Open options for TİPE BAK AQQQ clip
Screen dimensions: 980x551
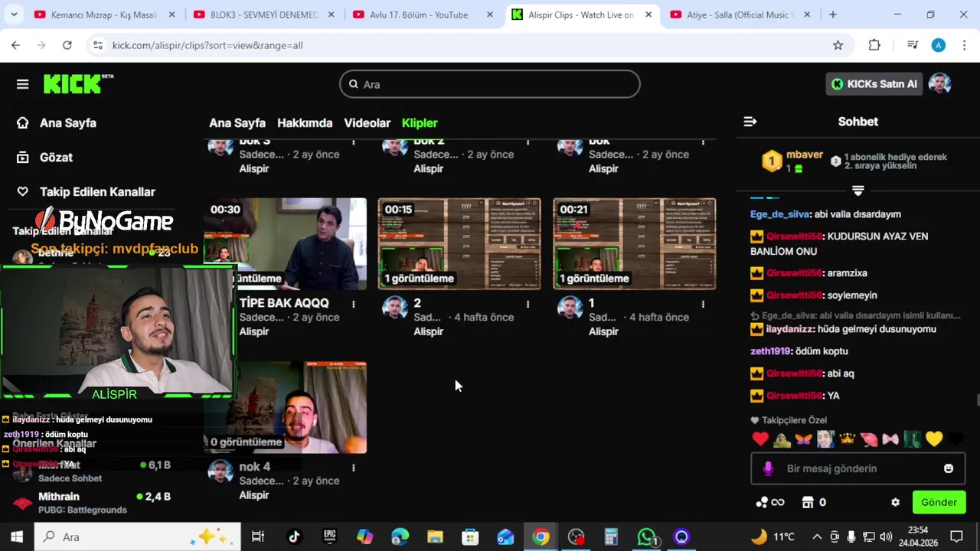(353, 304)
